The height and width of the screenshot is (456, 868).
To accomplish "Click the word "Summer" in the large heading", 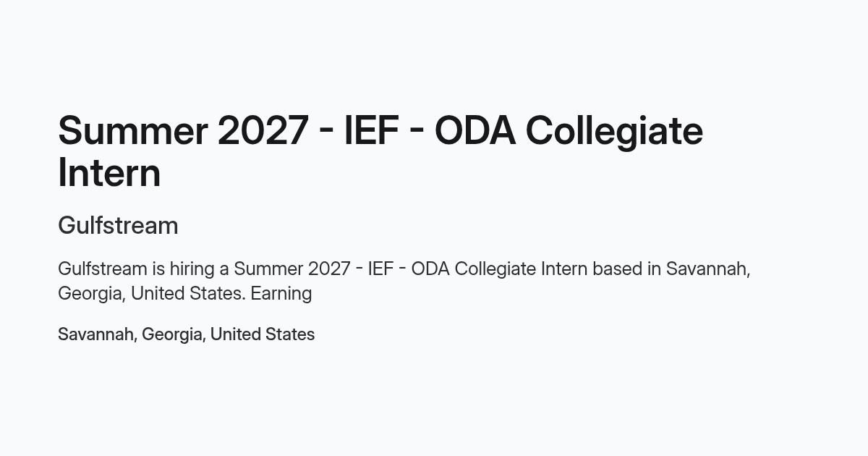I will coord(132,131).
